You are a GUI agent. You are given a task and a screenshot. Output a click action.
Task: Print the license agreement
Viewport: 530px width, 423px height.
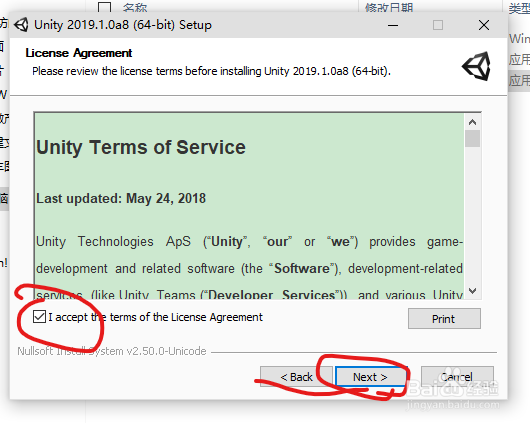(x=444, y=319)
